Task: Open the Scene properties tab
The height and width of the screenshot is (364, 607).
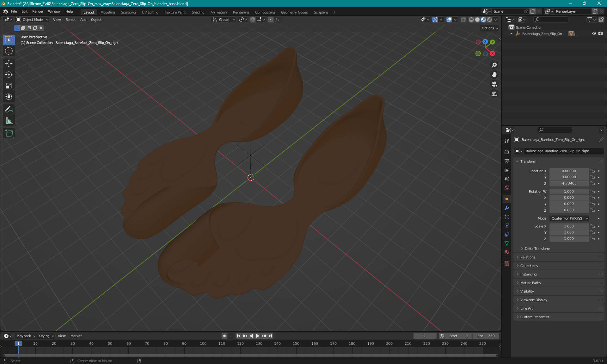Action: click(x=507, y=179)
